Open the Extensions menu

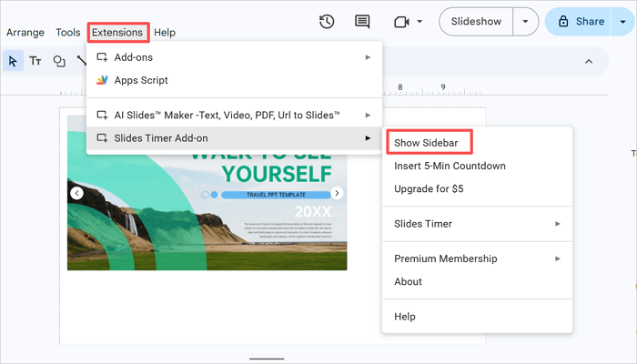(x=117, y=33)
